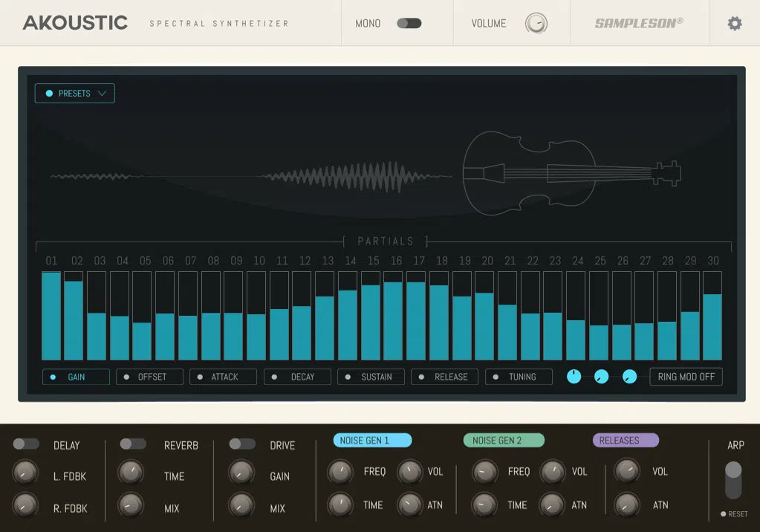This screenshot has width=760, height=532.
Task: Click the Reverb TIME knob
Action: 131,471
